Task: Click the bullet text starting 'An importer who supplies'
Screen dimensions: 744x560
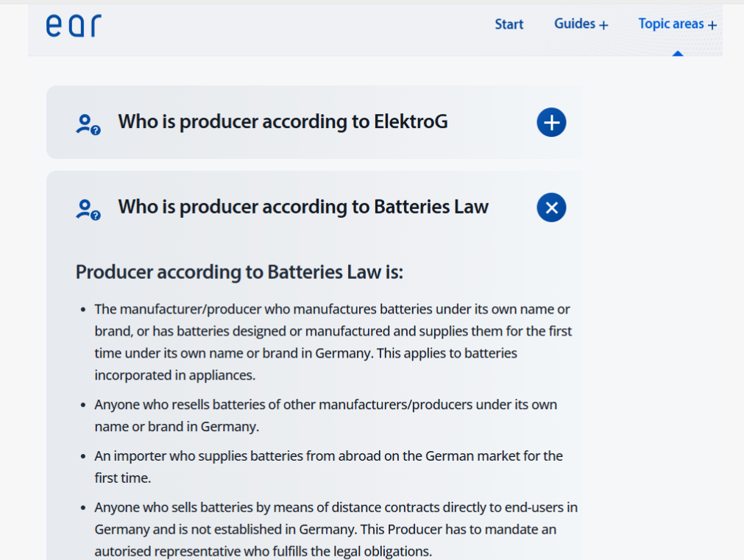Action: point(328,467)
